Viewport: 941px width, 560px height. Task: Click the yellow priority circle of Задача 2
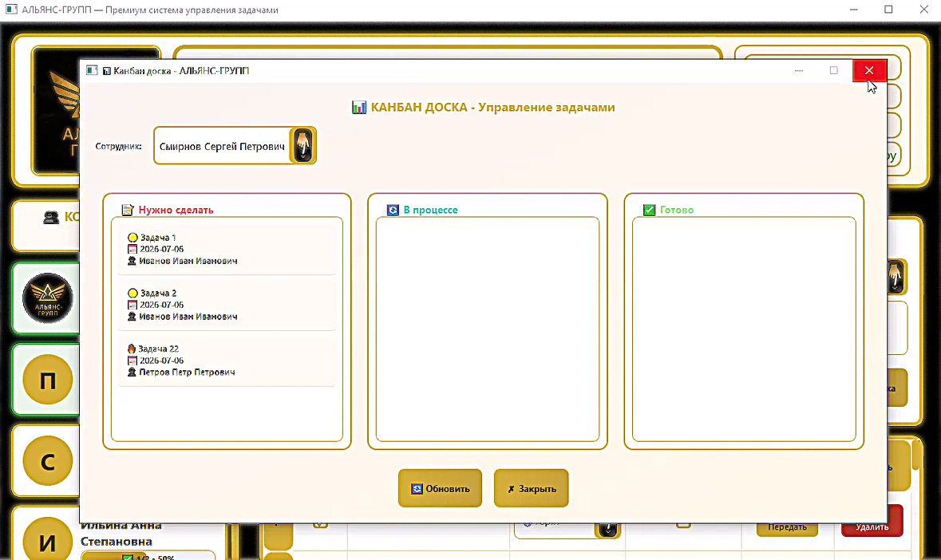click(x=132, y=294)
